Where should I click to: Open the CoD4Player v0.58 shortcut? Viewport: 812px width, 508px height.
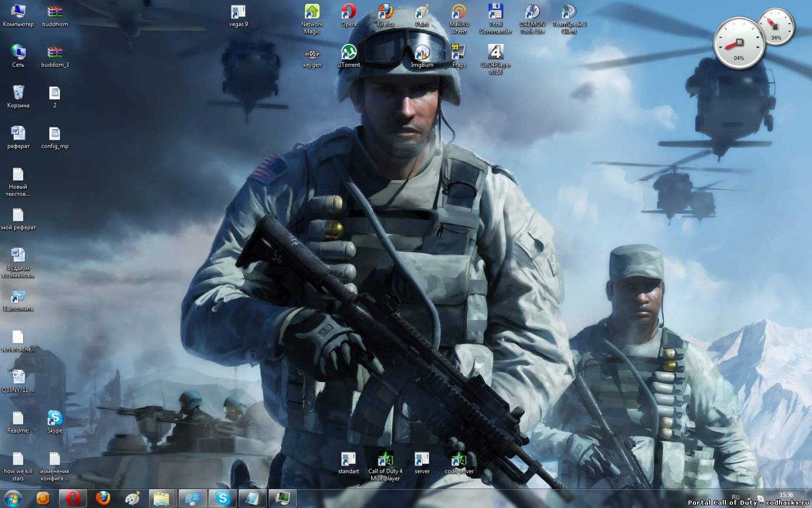[x=496, y=60]
